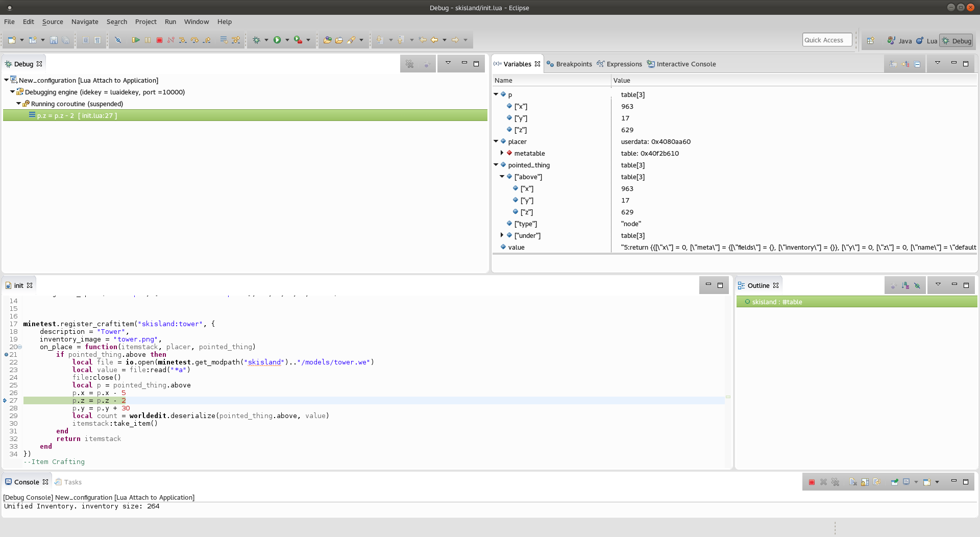Pin the Console view
980x537 pixels.
895,482
